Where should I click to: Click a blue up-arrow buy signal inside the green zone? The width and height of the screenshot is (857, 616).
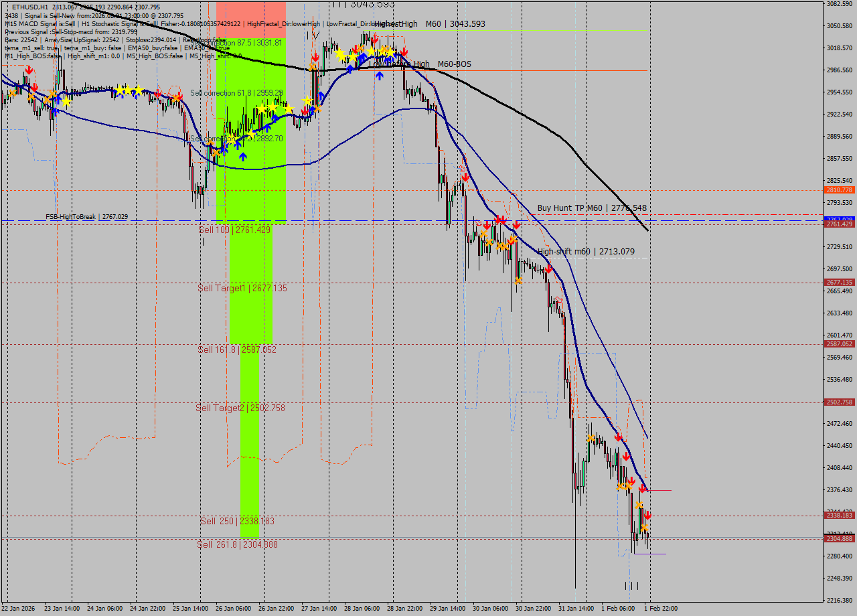point(243,157)
